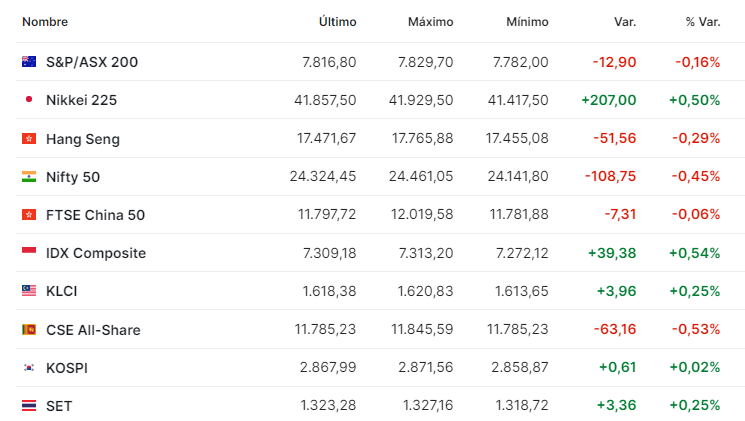Open the Nikkei 225 index page

tap(81, 100)
